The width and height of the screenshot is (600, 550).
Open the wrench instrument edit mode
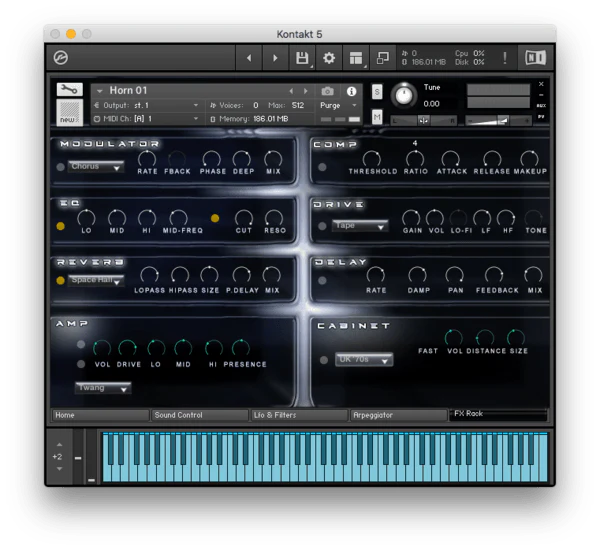[70, 90]
